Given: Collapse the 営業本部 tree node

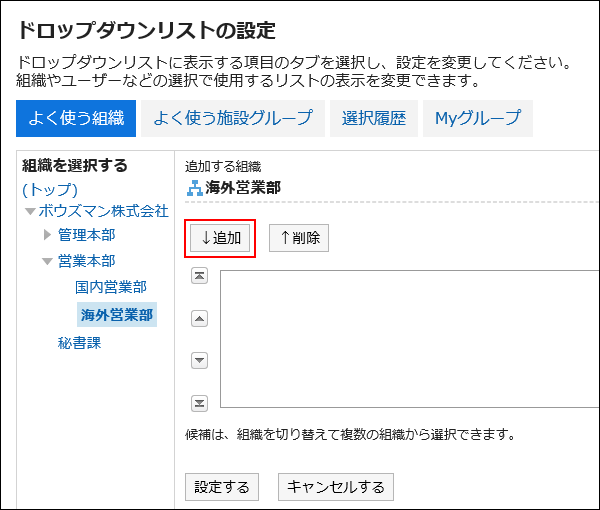Looking at the screenshot, I should (47, 261).
